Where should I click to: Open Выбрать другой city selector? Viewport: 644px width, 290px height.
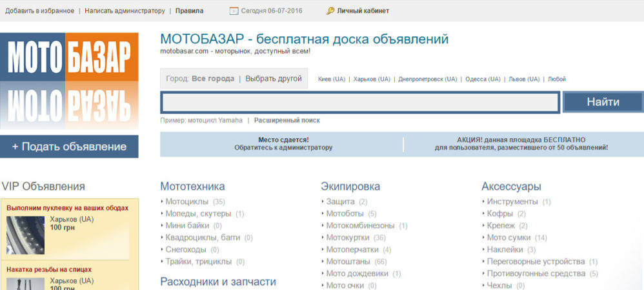click(273, 79)
